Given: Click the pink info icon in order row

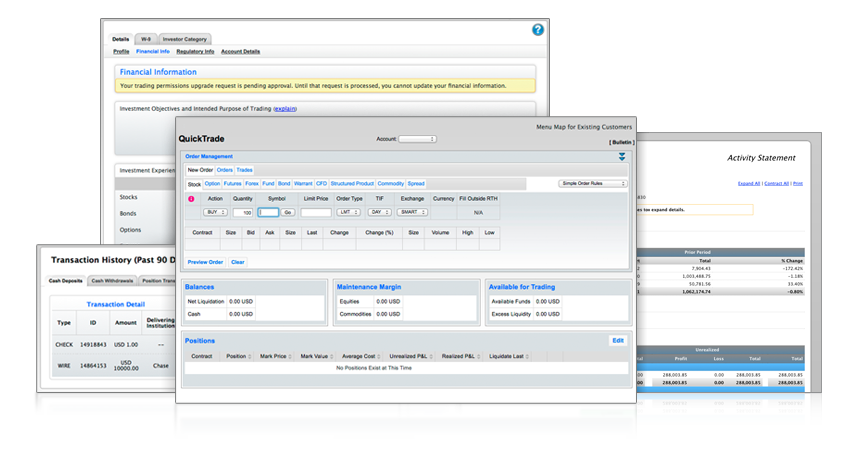Looking at the screenshot, I should coord(191,199).
